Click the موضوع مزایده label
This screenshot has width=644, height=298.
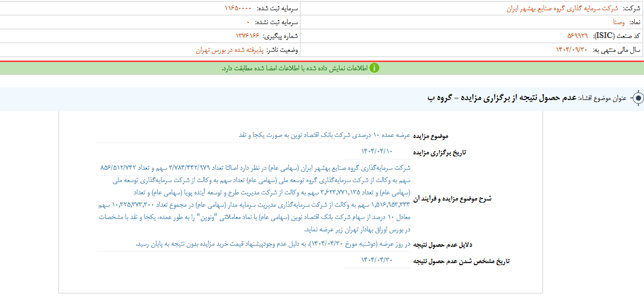click(x=431, y=136)
